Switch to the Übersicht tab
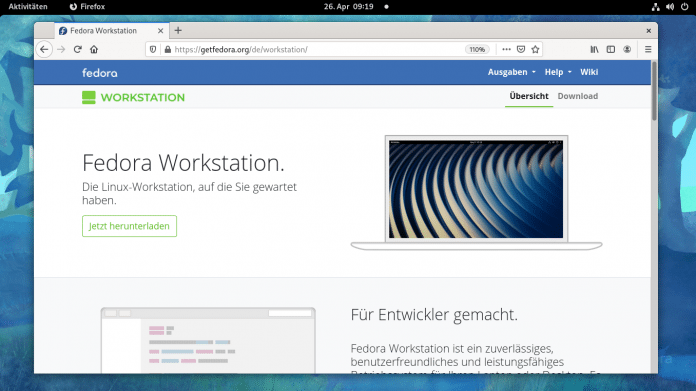The width and height of the screenshot is (696, 391). [529, 96]
